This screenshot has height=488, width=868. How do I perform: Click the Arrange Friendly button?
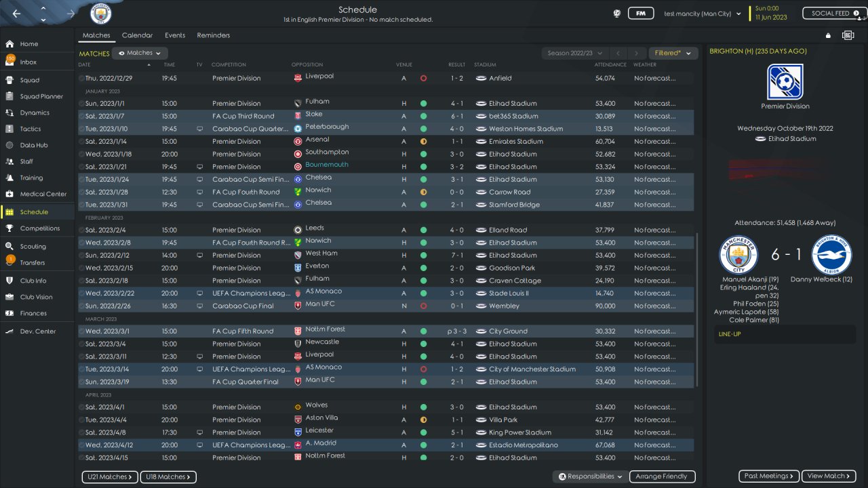[663, 476]
